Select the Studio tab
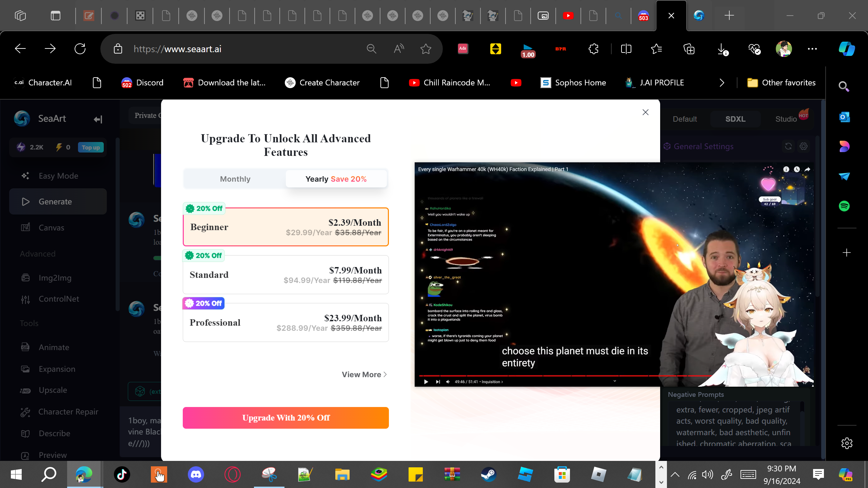Image resolution: width=868 pixels, height=488 pixels. (x=786, y=119)
